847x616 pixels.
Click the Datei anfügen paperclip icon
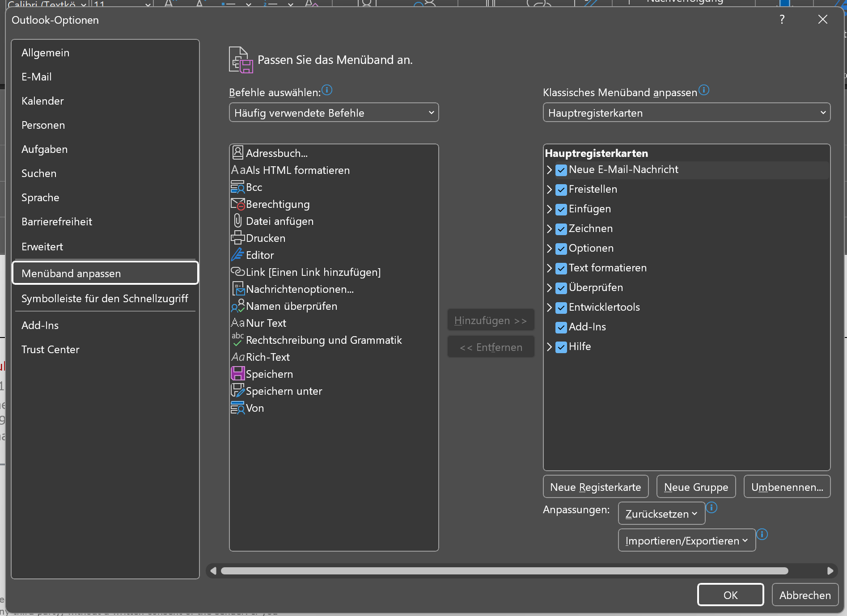[238, 221]
